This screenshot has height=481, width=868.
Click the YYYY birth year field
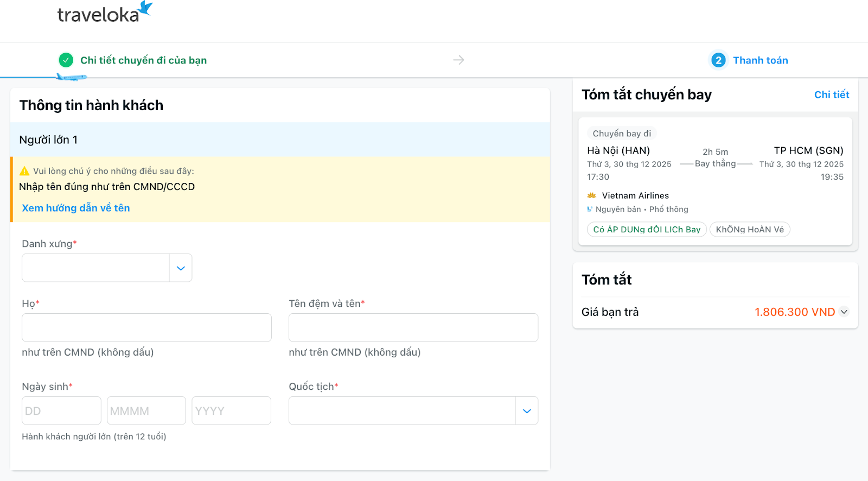(x=231, y=410)
